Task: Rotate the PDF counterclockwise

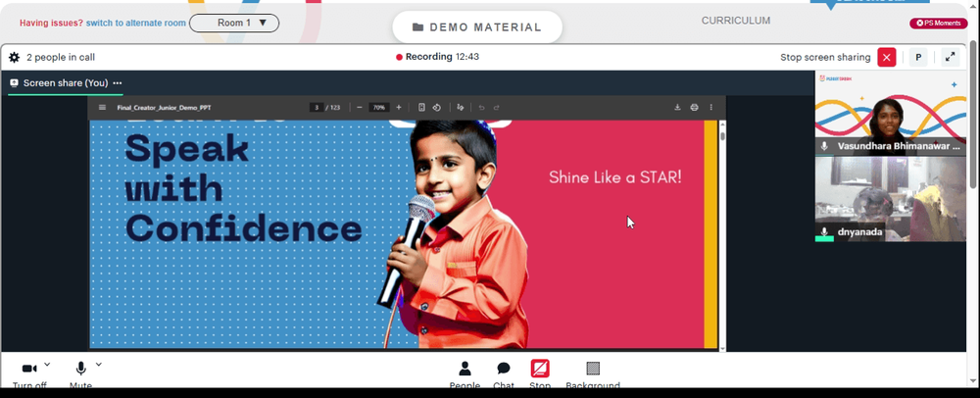Action: click(436, 108)
